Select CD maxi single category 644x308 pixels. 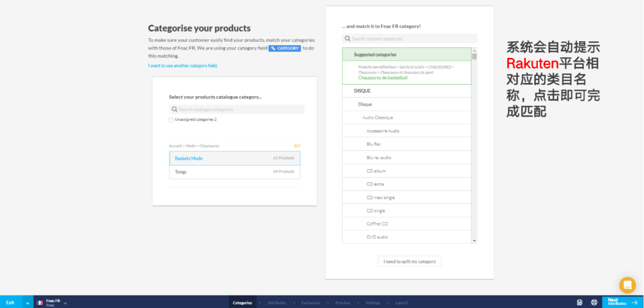407,198
